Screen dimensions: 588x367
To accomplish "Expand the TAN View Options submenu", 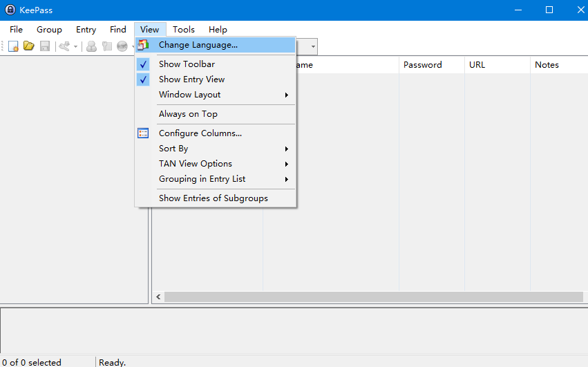I will tap(216, 164).
